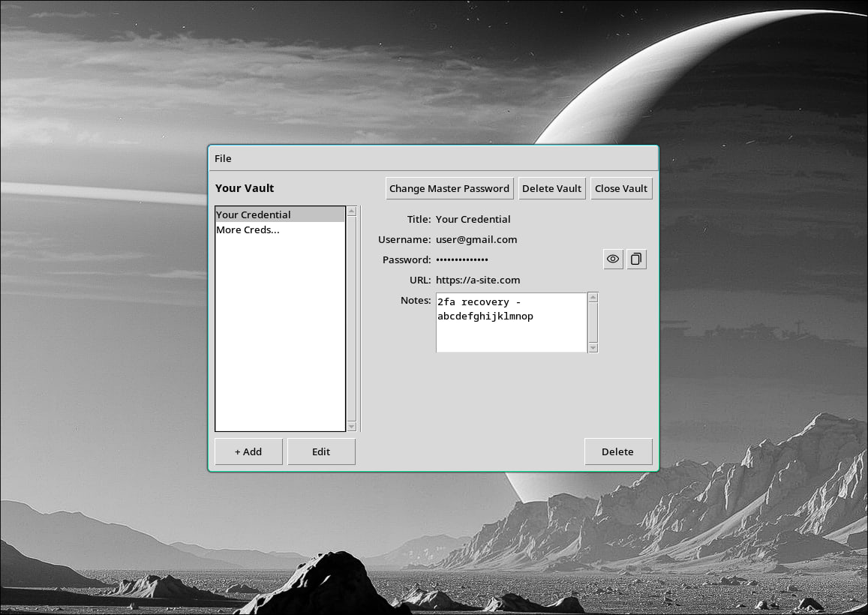The image size is (868, 615).
Task: Click the masked password dots
Action: point(461,259)
